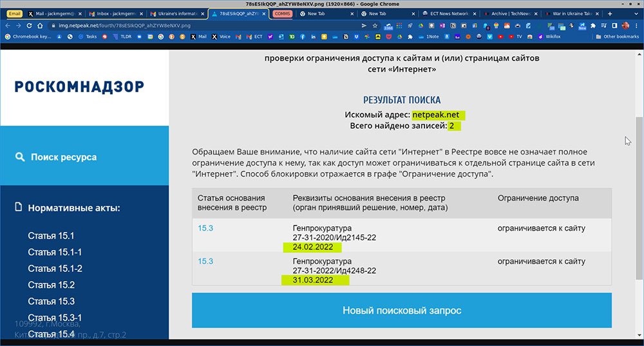
Task: Click the 15.3 link in the 31.03.2022 row
Action: coord(205,262)
